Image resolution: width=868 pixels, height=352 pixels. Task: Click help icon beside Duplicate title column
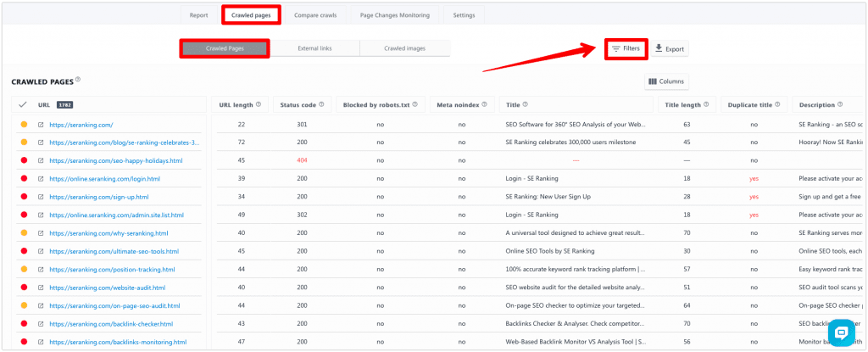[x=778, y=104]
